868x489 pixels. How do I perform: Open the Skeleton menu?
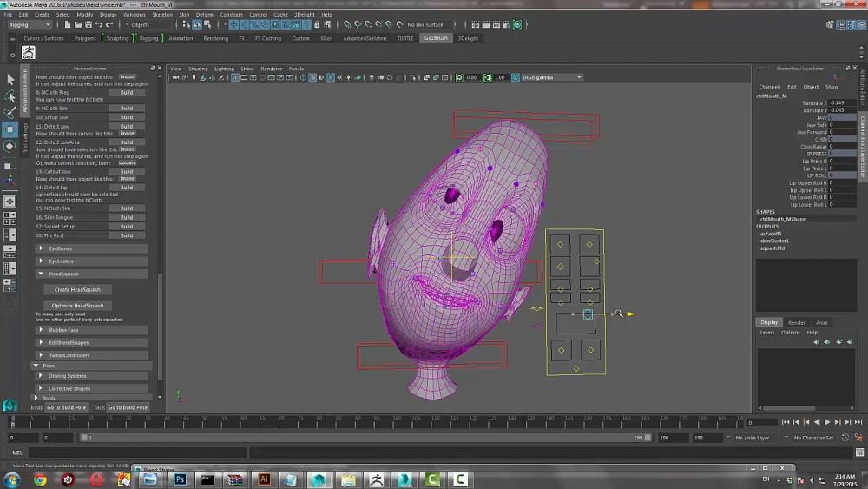(x=162, y=15)
